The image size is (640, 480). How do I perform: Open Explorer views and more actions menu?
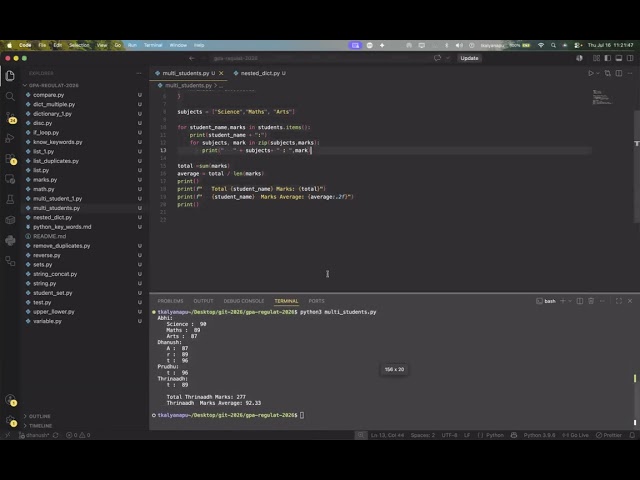point(139,73)
